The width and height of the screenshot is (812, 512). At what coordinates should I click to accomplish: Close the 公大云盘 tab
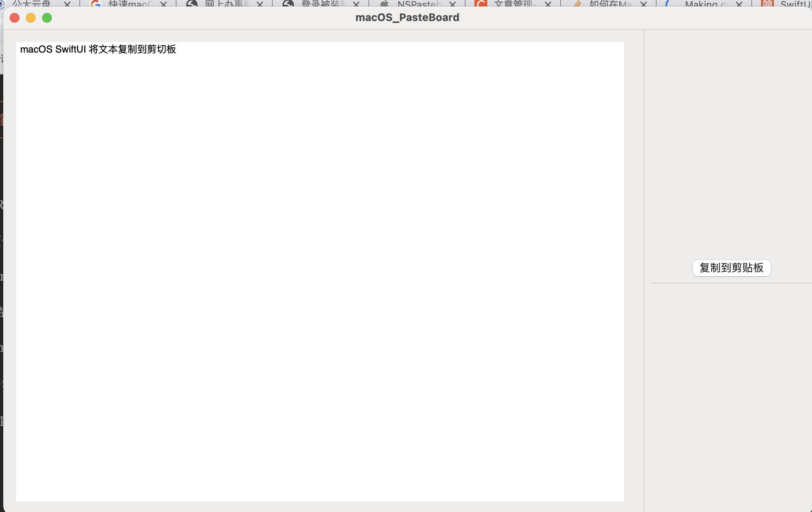click(67, 4)
